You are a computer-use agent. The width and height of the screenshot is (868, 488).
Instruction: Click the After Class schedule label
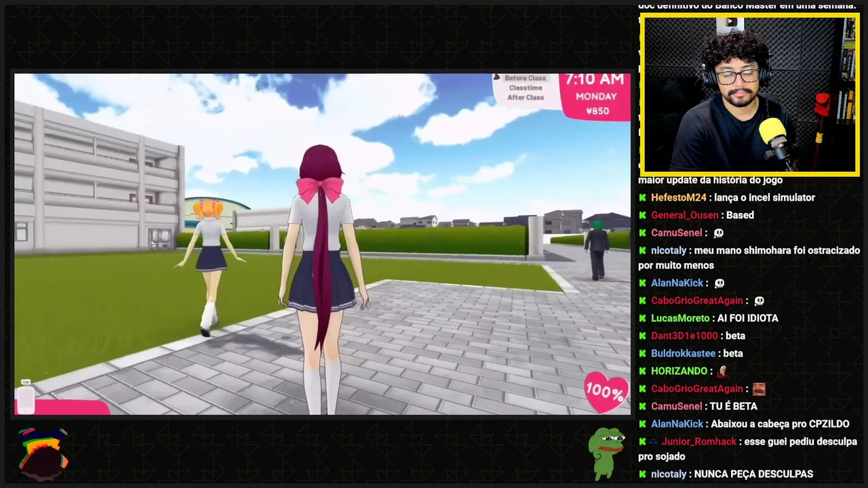point(526,98)
